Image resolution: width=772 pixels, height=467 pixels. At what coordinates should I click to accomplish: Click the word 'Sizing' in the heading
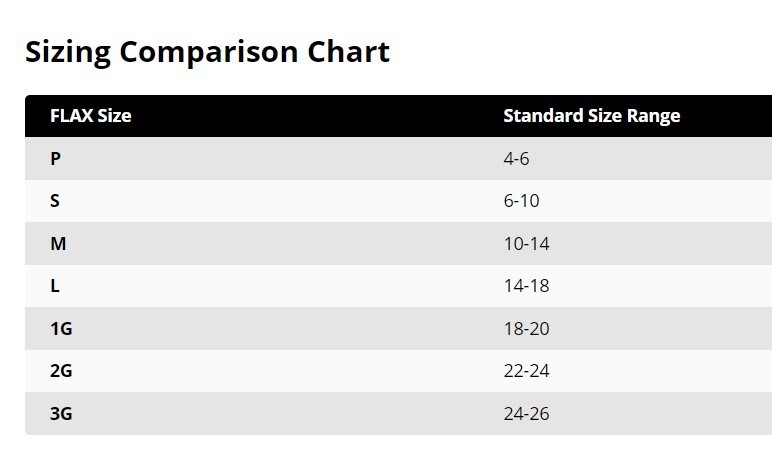pyautogui.click(x=67, y=52)
